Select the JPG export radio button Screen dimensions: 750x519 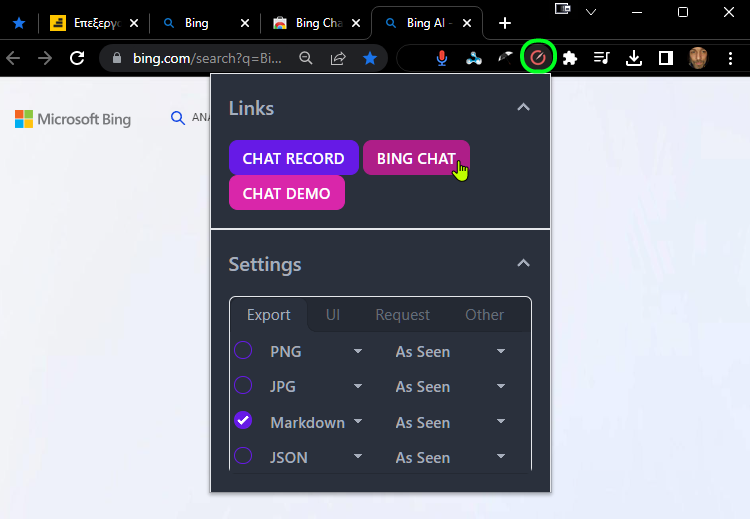[243, 385]
